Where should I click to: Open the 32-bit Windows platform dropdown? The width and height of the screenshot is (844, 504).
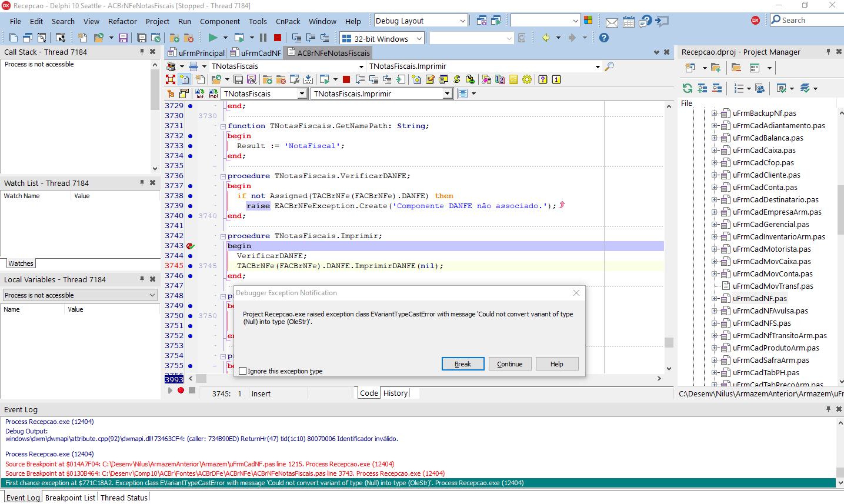coord(419,39)
